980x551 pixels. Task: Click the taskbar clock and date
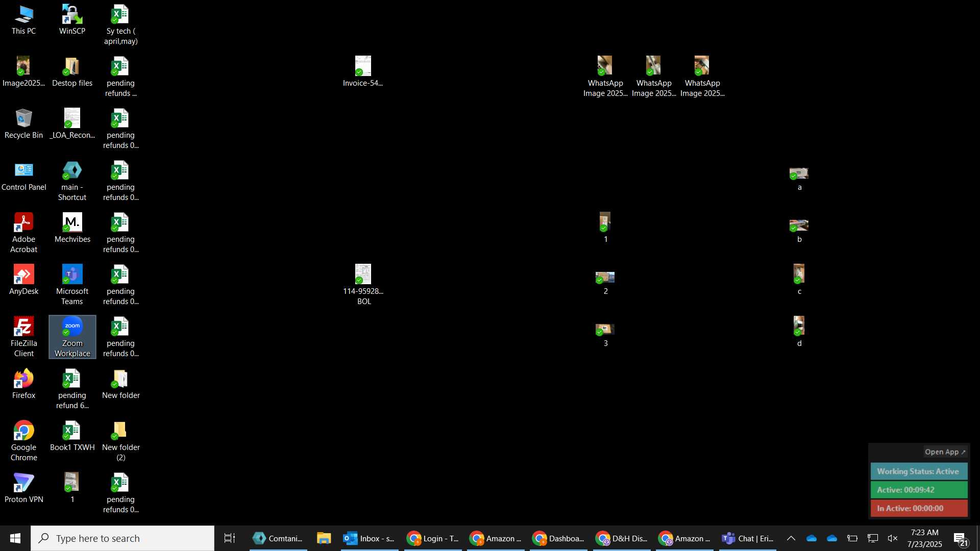[x=924, y=538]
